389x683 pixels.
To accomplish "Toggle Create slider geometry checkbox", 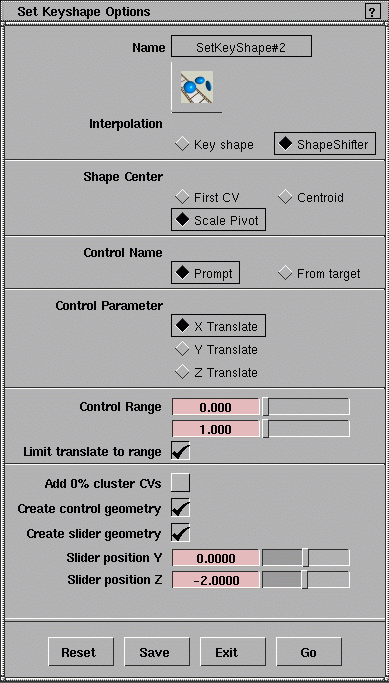I will click(x=180, y=534).
